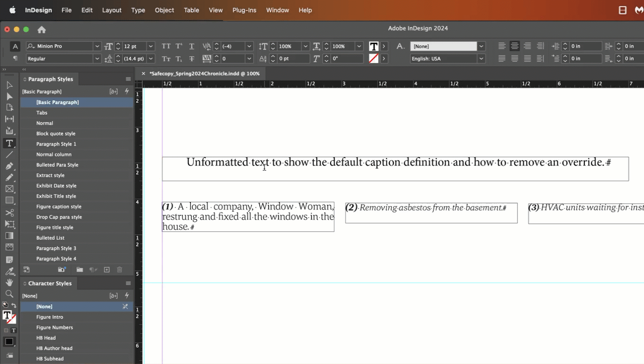Select the Rectangle Frame tool
Image resolution: width=644 pixels, height=364 pixels.
[9, 189]
